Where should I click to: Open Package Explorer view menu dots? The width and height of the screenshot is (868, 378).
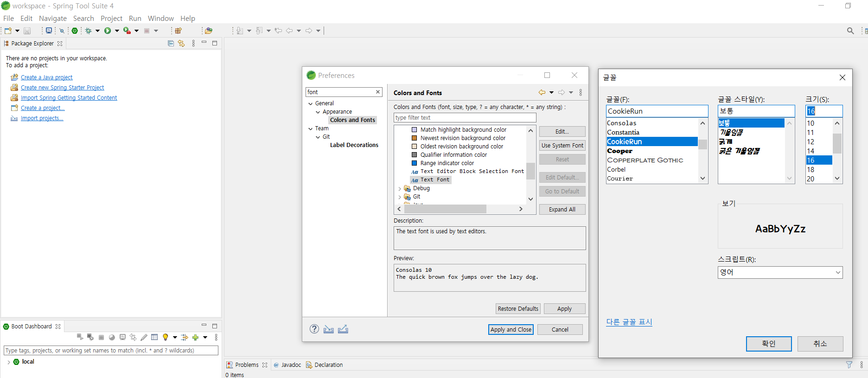pyautogui.click(x=193, y=43)
